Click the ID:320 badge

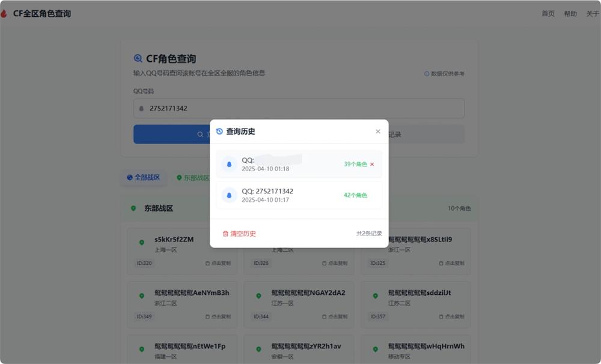(x=144, y=263)
